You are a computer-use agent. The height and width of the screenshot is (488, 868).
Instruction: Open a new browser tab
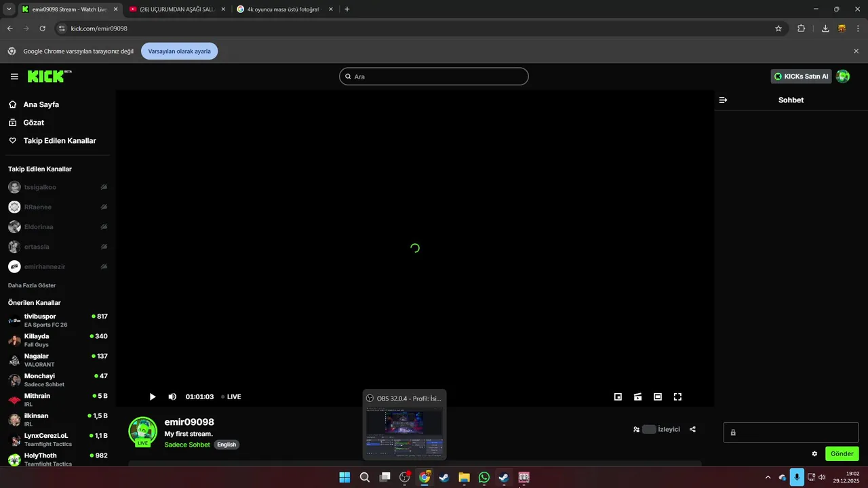pos(347,9)
